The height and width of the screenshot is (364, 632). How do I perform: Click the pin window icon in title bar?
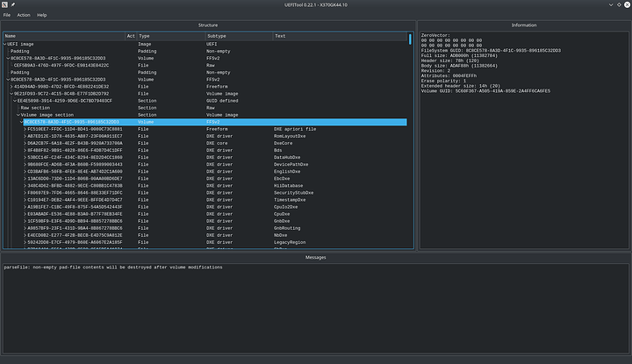tap(13, 5)
